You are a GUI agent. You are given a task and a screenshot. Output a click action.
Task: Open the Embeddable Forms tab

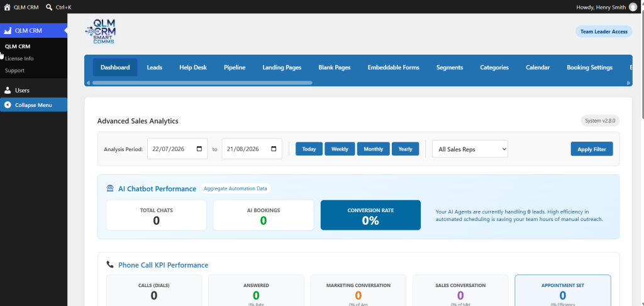point(394,67)
